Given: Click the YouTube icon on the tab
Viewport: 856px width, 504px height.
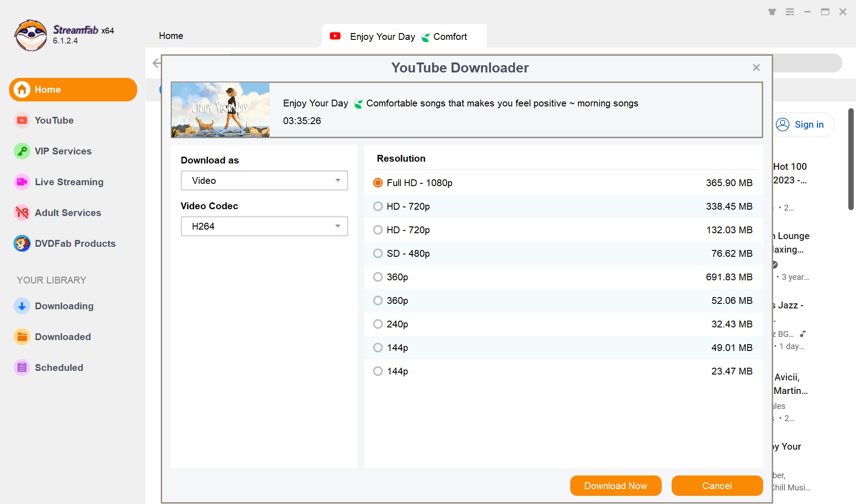Looking at the screenshot, I should click(335, 36).
